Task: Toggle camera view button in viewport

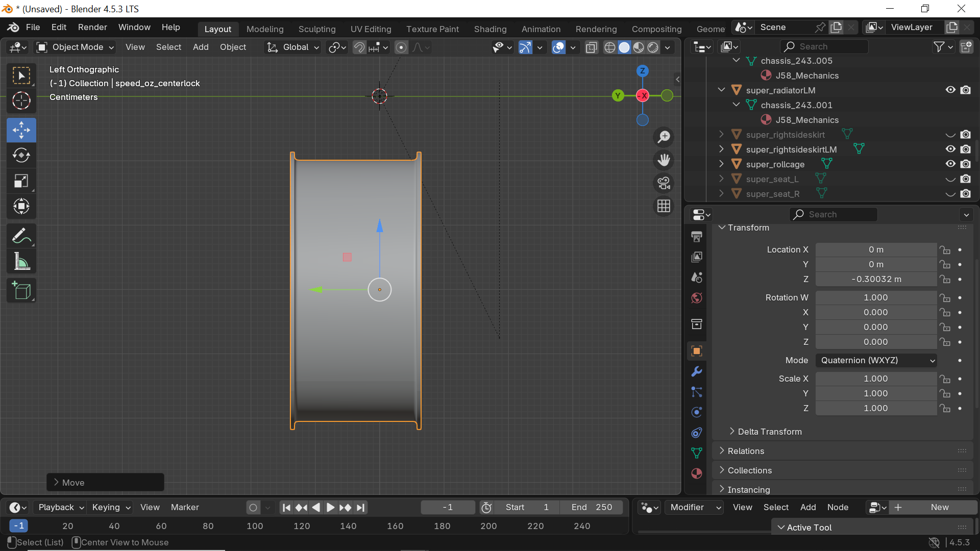Action: point(664,183)
